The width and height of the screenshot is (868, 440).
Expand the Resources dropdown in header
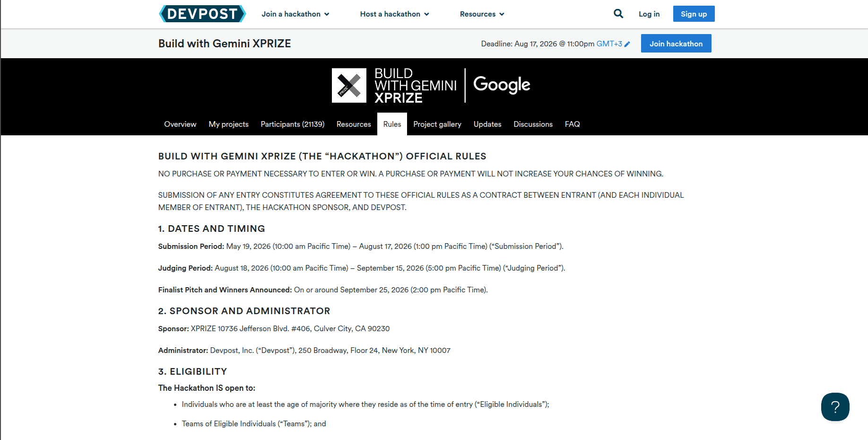tap(482, 14)
